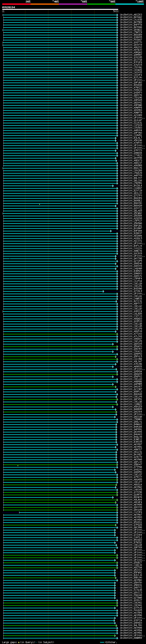Screen dimensions: 146x644
Task: Select hit label UniRef100_P27635
Action: click(131, 590)
